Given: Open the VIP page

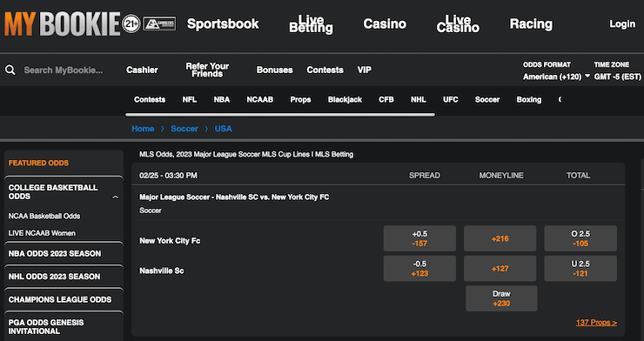Looking at the screenshot, I should coord(365,70).
